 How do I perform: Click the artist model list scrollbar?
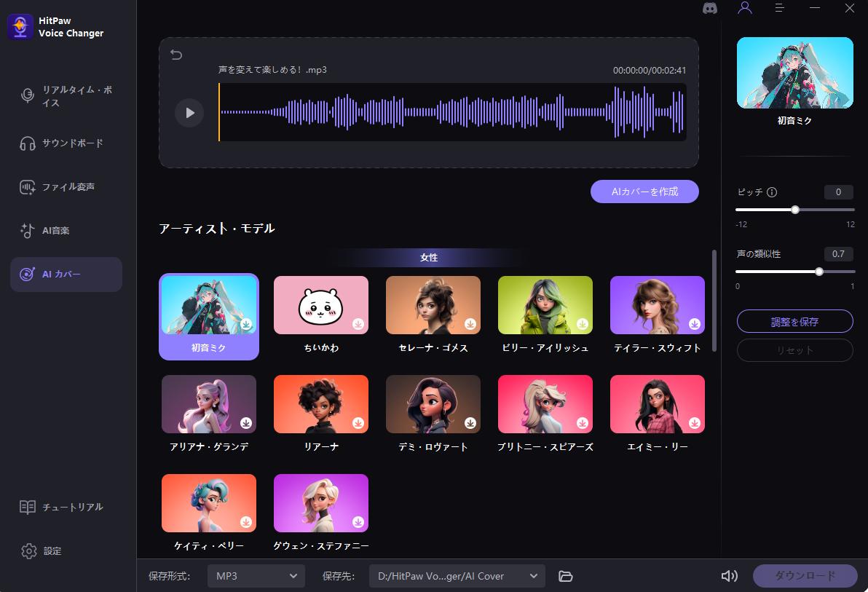point(714,301)
